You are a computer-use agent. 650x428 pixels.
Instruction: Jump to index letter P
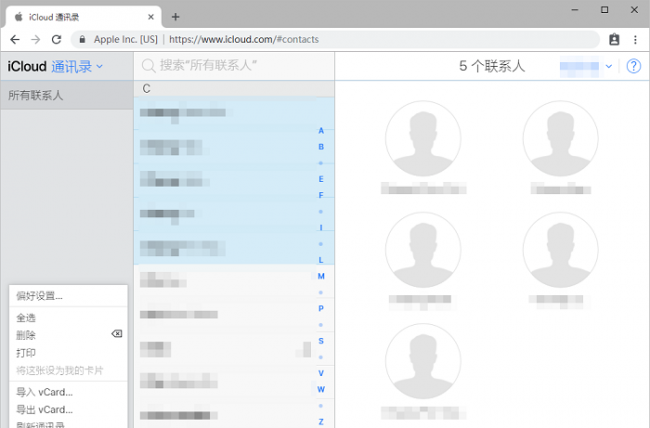321,309
